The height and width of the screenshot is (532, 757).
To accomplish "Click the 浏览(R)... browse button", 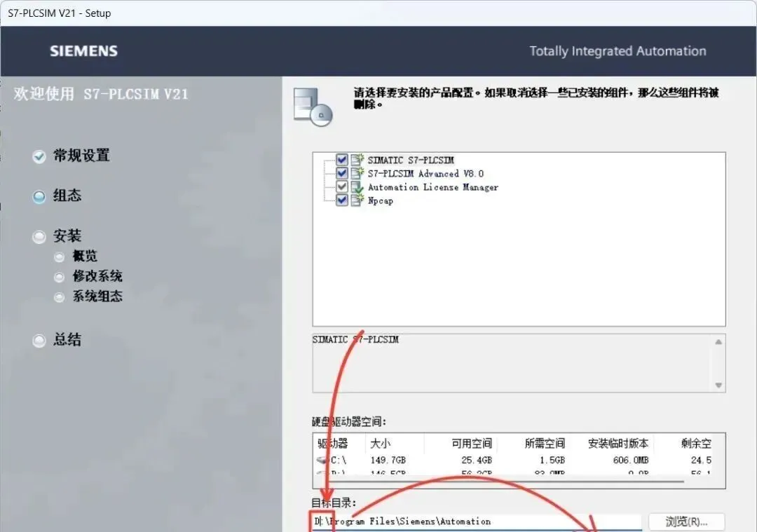I will [x=686, y=521].
